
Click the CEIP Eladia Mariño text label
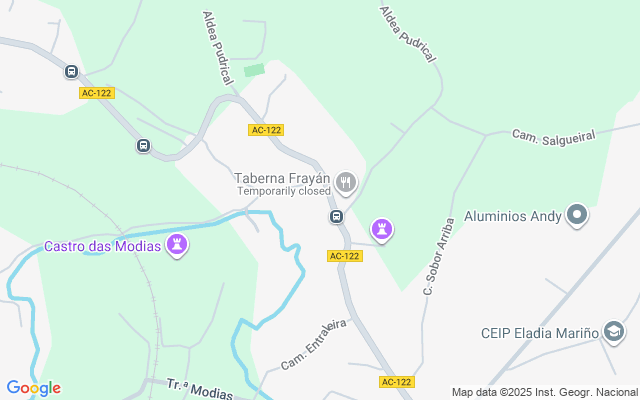(x=540, y=333)
